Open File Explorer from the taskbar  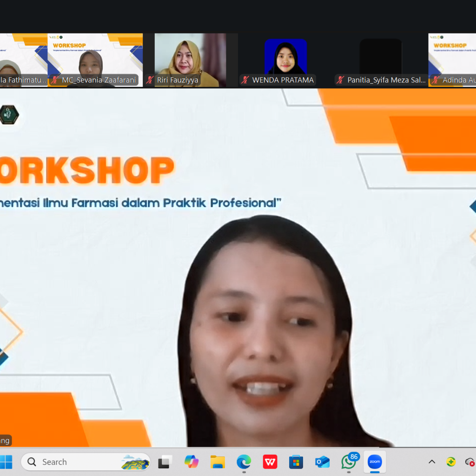pyautogui.click(x=218, y=462)
